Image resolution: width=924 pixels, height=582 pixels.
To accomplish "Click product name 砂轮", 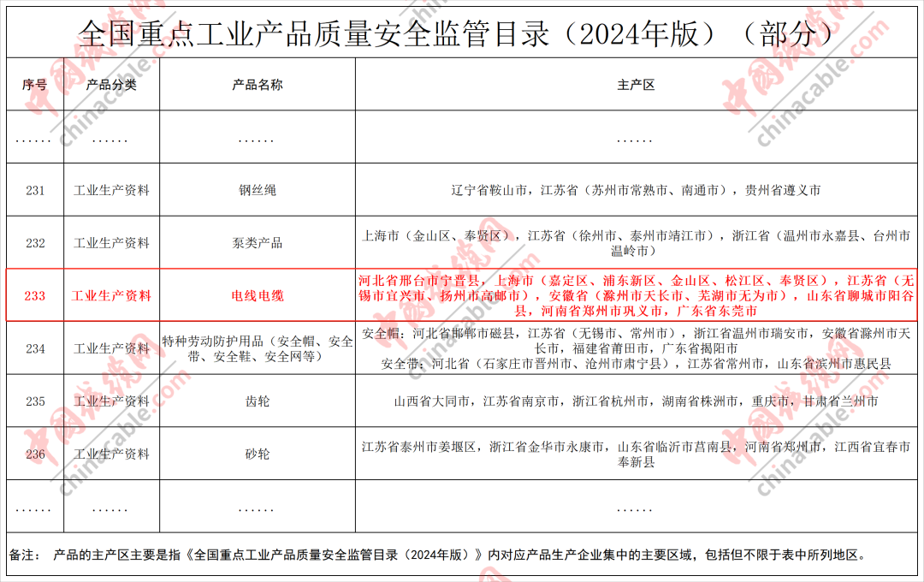I will [x=258, y=454].
